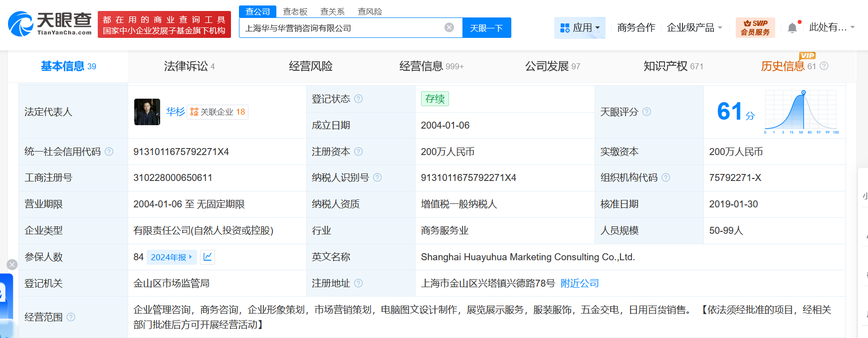Click help icon next to 天眼评分
The height and width of the screenshot is (338, 868).
(x=647, y=112)
